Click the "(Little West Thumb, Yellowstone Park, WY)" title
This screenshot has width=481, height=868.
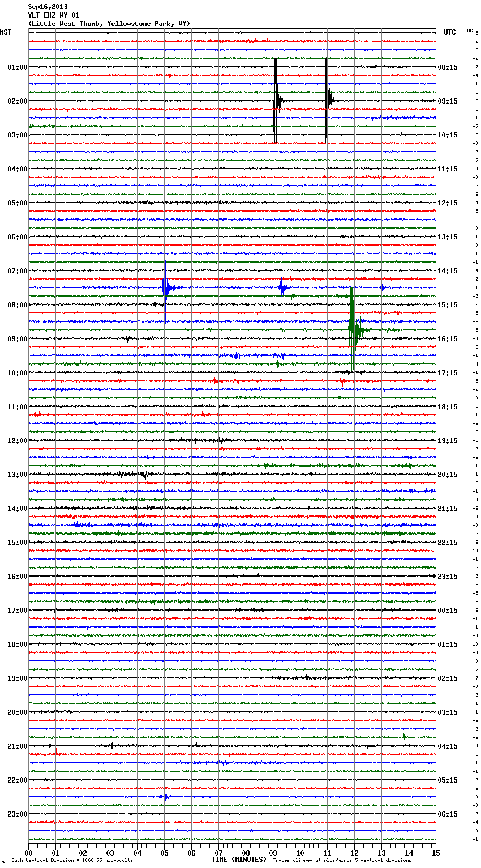[109, 24]
